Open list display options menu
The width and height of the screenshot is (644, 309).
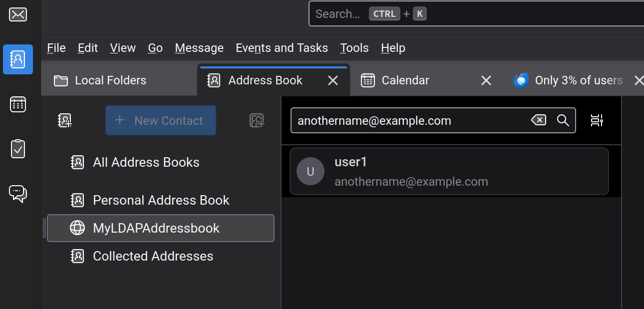pyautogui.click(x=597, y=120)
